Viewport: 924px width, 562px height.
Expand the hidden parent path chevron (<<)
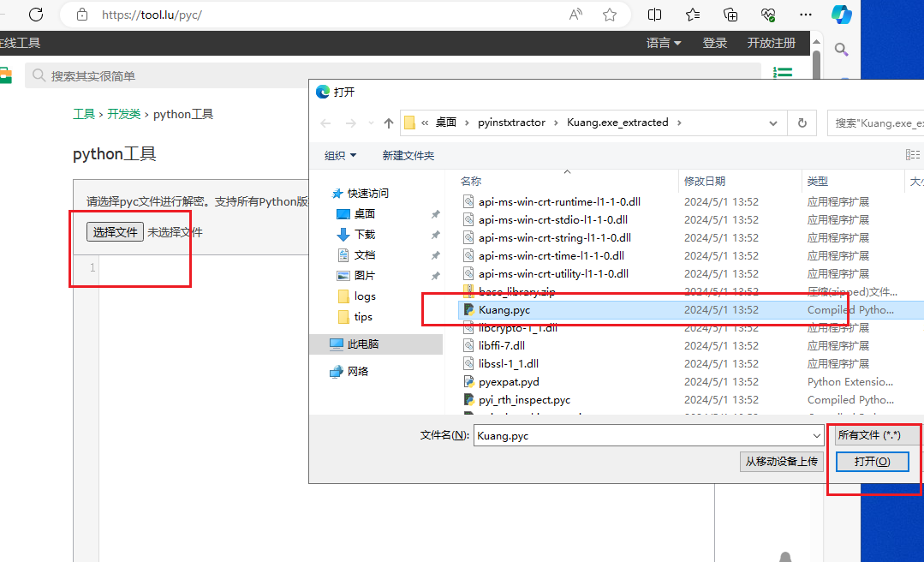pyautogui.click(x=424, y=123)
